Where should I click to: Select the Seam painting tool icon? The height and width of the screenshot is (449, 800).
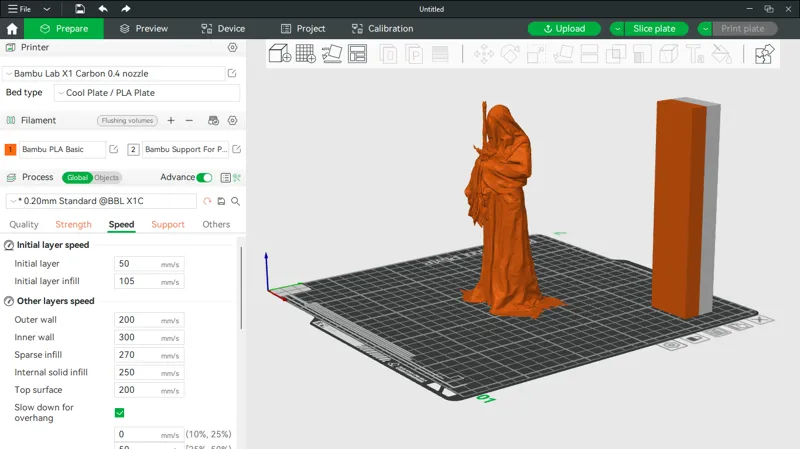[668, 54]
